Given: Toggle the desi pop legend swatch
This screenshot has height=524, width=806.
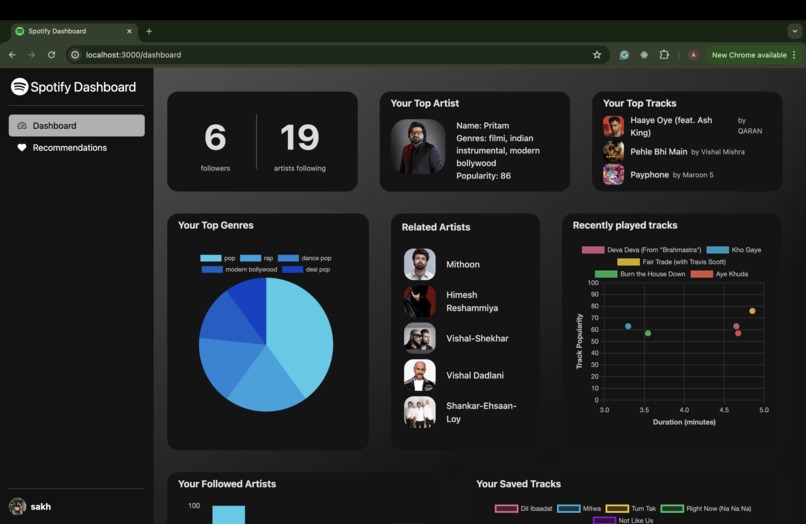Looking at the screenshot, I should (292, 269).
